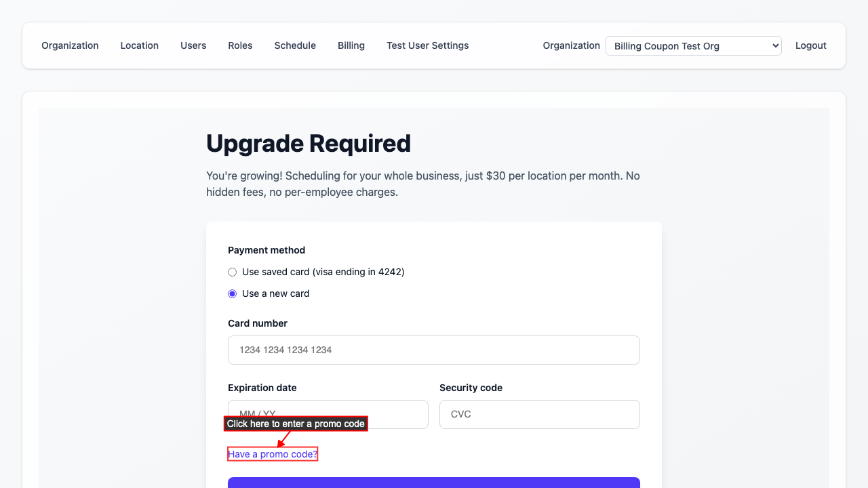Focus the Card number input field
This screenshot has height=488, width=868.
(434, 350)
